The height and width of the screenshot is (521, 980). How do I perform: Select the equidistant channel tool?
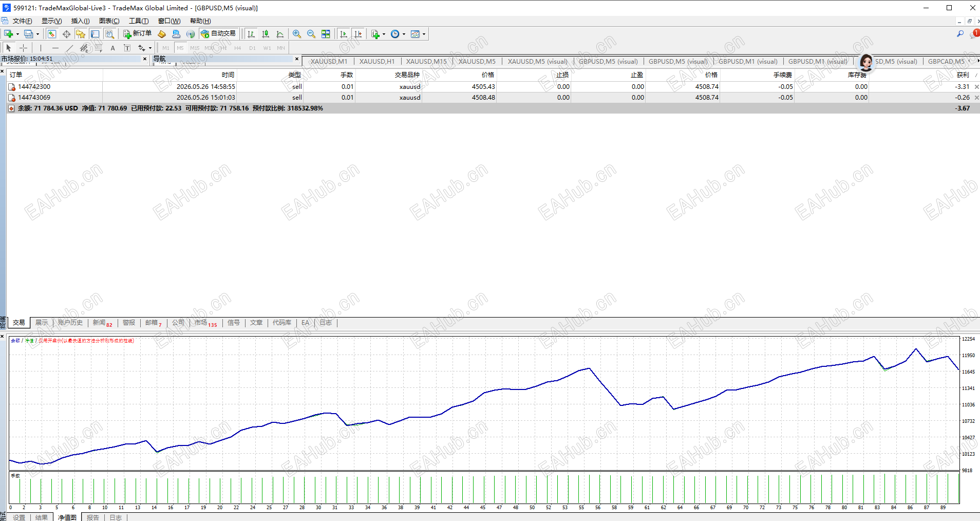tap(84, 48)
